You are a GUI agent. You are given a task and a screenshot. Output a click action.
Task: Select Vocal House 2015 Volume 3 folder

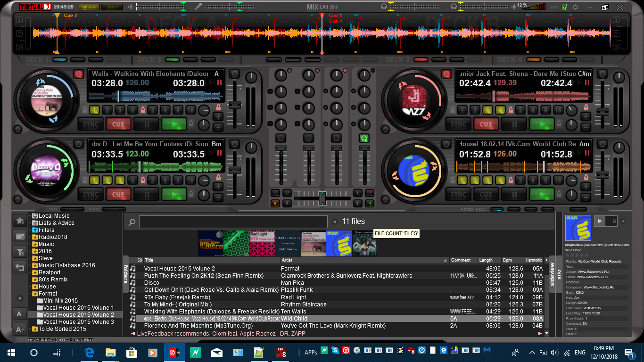[79, 322]
